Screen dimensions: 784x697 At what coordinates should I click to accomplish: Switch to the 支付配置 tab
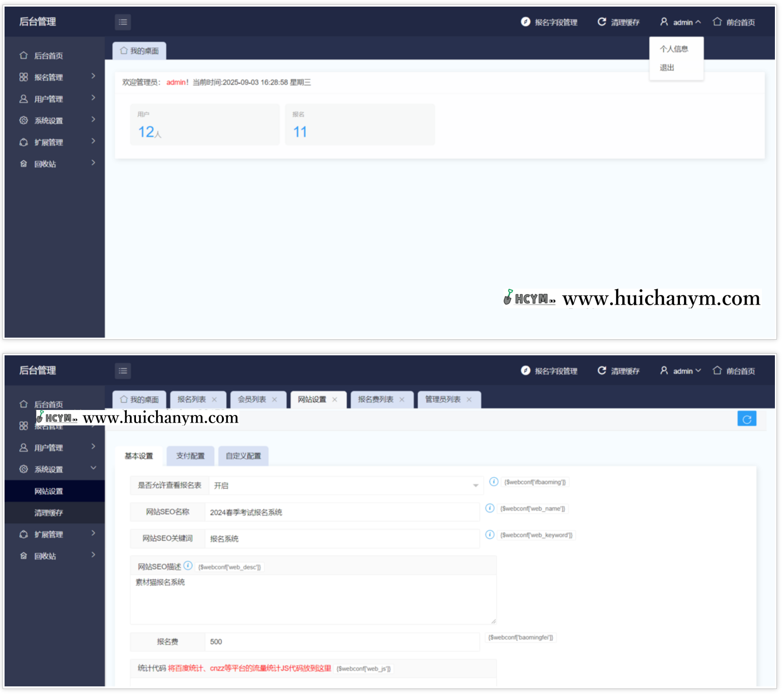[x=190, y=456]
